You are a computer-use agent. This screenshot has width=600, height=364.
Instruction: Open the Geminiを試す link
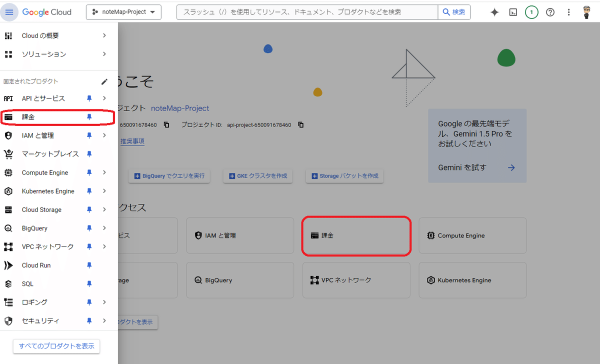[476, 167]
